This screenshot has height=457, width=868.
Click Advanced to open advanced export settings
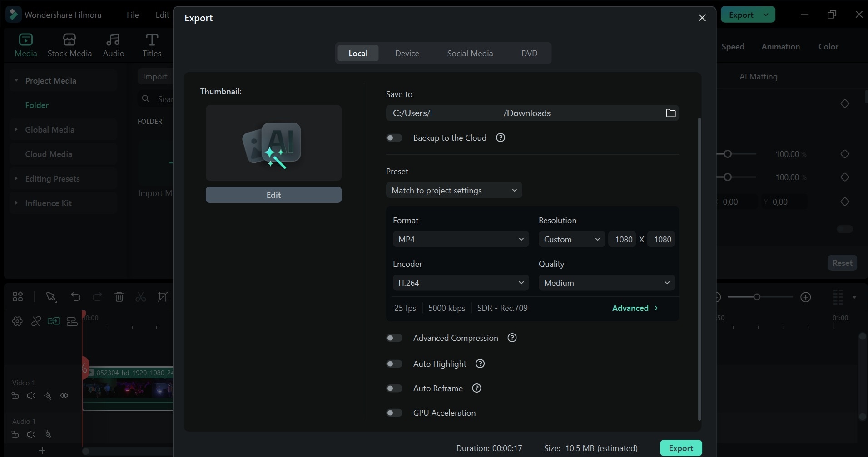coord(634,308)
